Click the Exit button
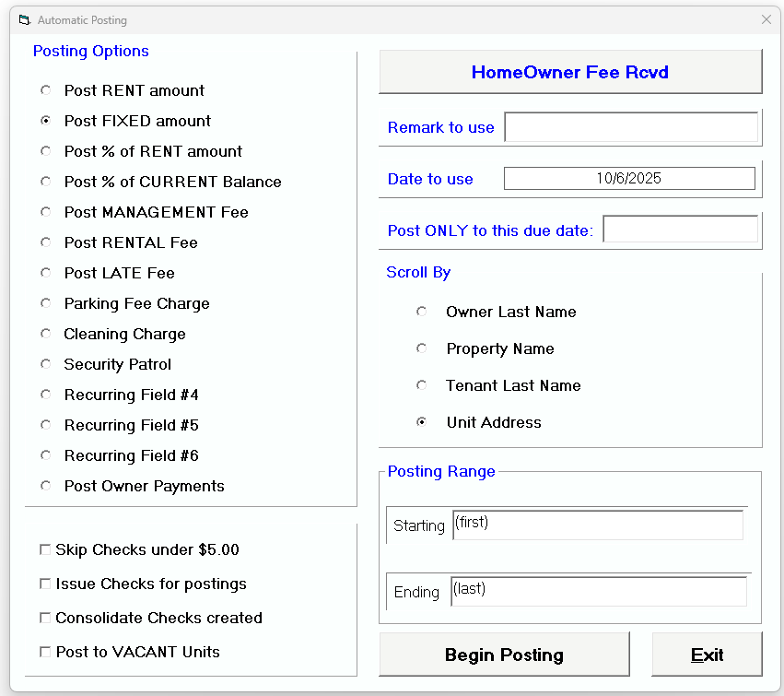 (707, 654)
